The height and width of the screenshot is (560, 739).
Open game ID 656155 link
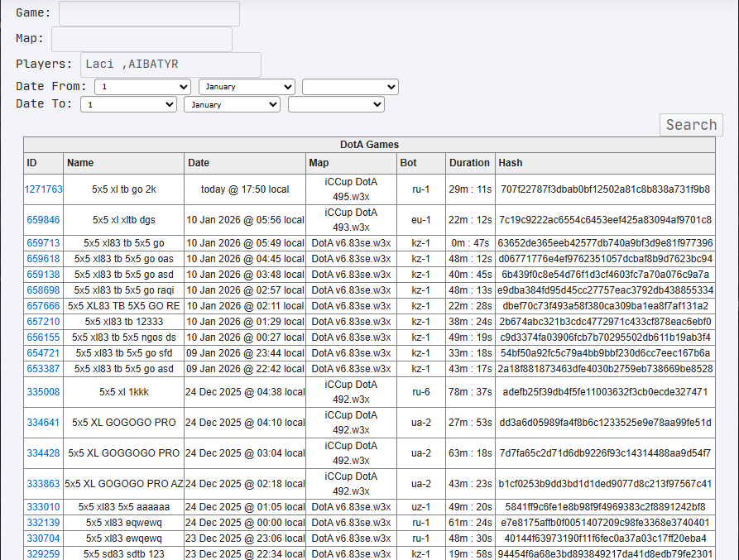43,337
